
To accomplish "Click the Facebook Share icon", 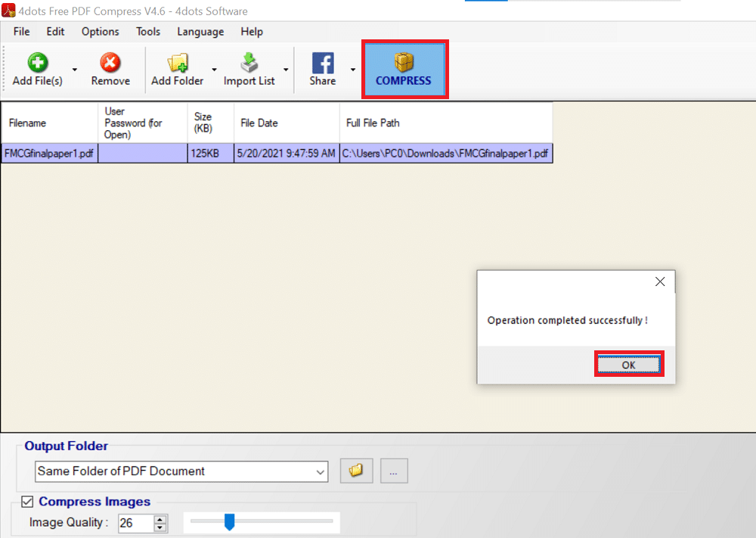I will (323, 63).
